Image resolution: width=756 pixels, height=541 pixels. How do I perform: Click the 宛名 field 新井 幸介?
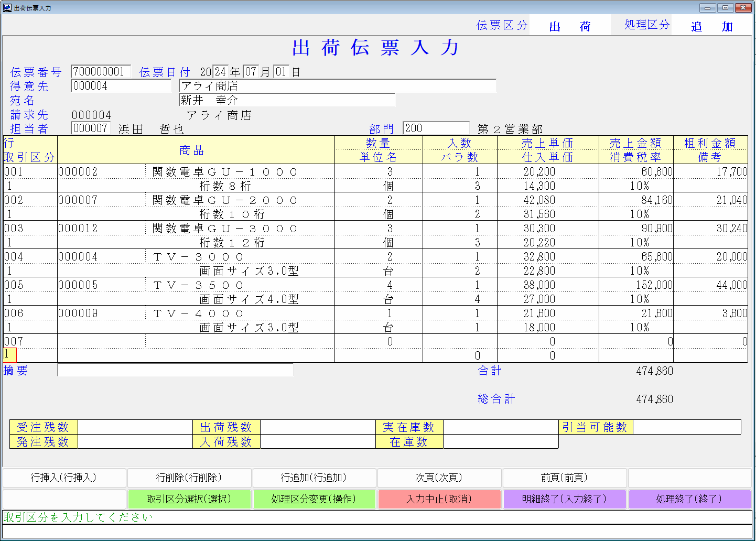(x=287, y=100)
